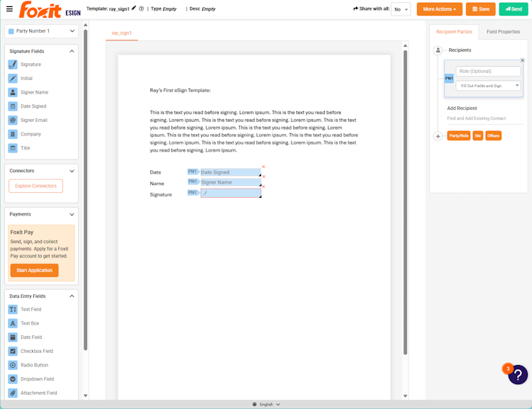Click the Party Number 1 blue color swatch
Image resolution: width=532 pixels, height=409 pixels.
coord(11,31)
